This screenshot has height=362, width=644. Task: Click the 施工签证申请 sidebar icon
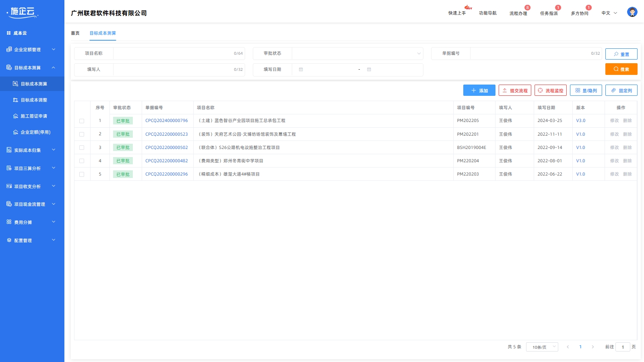tap(15, 116)
